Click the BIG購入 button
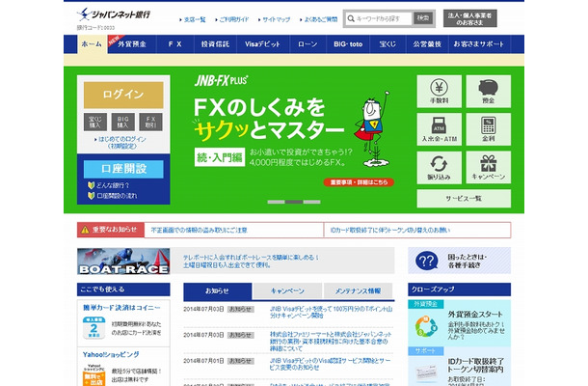 pyautogui.click(x=123, y=122)
